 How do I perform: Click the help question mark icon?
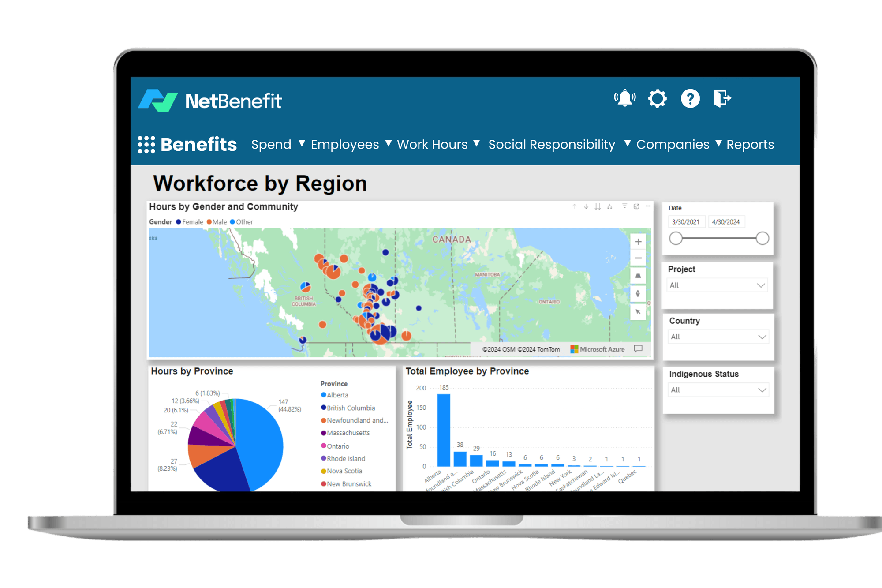coord(690,98)
